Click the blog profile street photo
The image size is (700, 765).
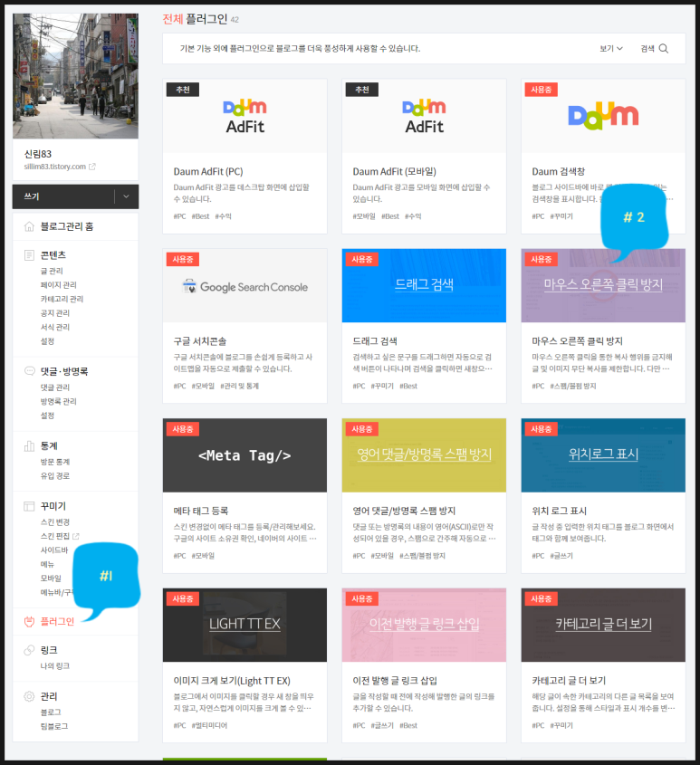point(76,76)
